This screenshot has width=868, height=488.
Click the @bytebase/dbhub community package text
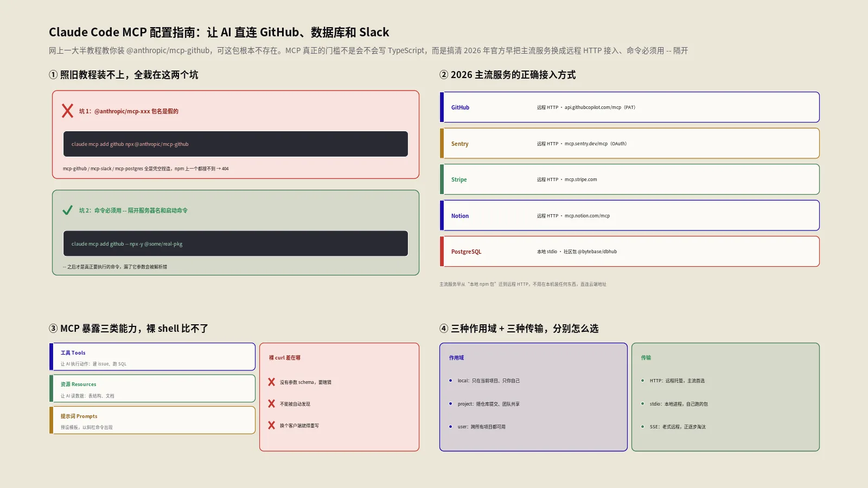tap(590, 252)
